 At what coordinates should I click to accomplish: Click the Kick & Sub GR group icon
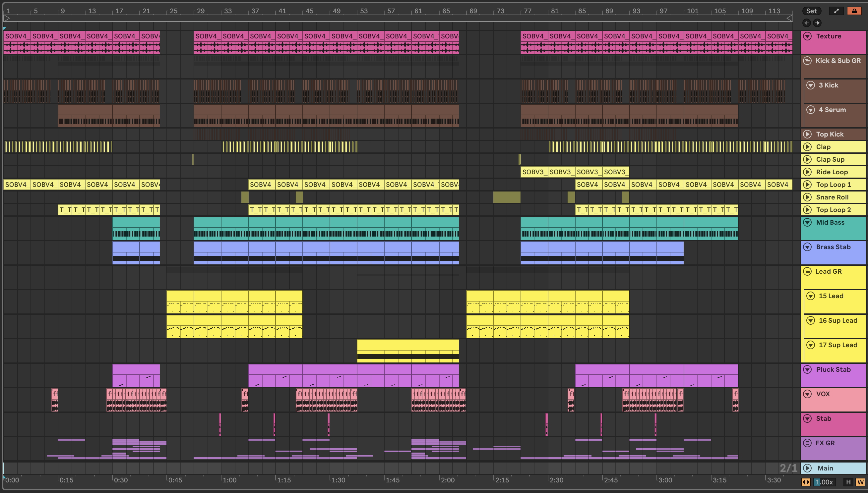(807, 61)
